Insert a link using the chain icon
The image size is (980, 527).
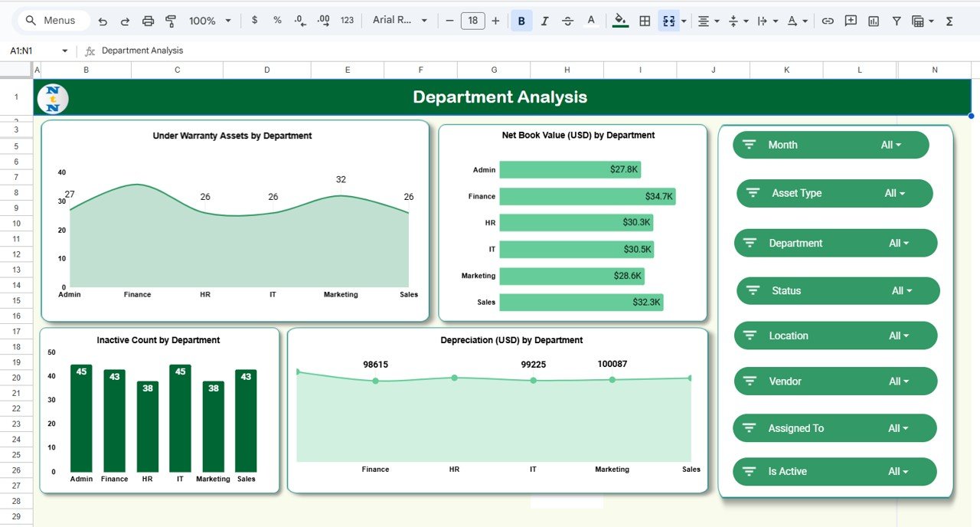(828, 21)
